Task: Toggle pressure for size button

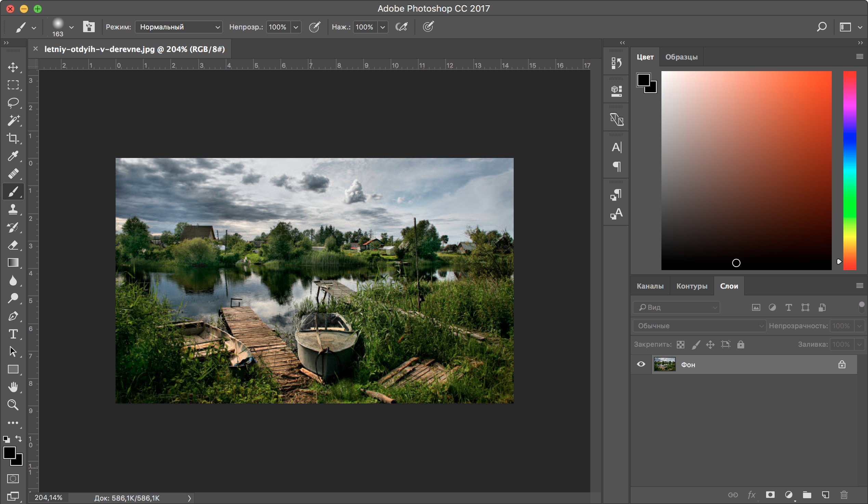Action: (428, 27)
